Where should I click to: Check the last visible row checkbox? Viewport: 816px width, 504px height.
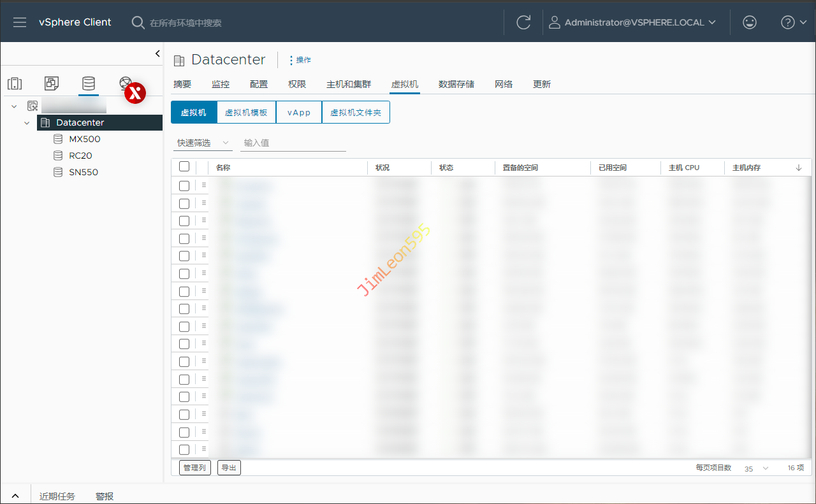[184, 450]
